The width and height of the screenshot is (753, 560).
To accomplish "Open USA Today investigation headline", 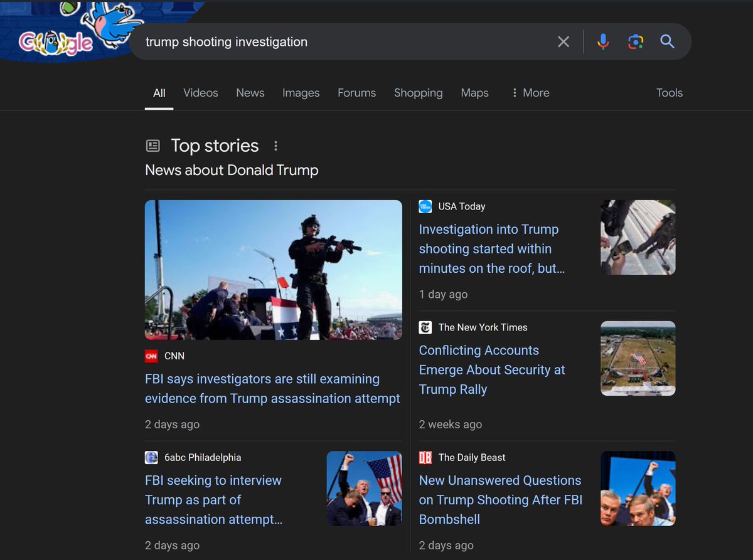I will coord(492,249).
